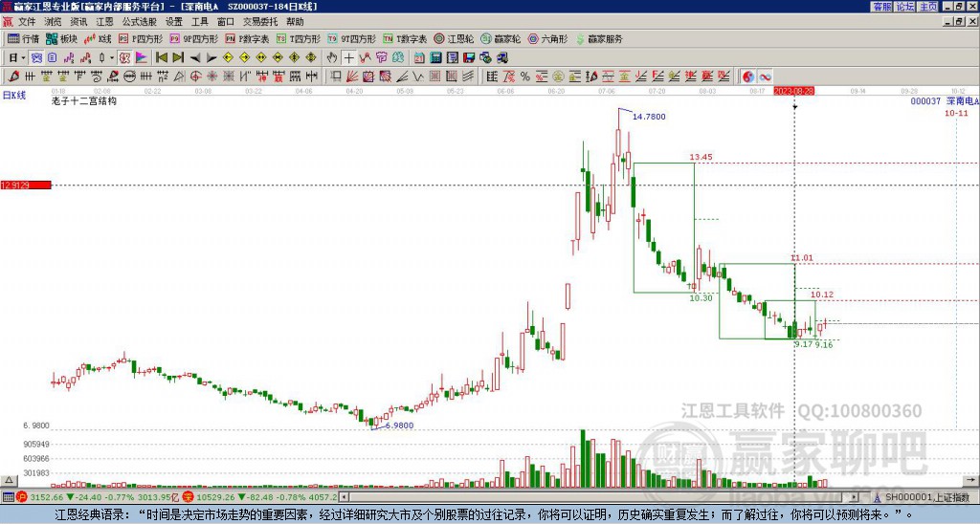Jump to last bar icon

click(177, 57)
